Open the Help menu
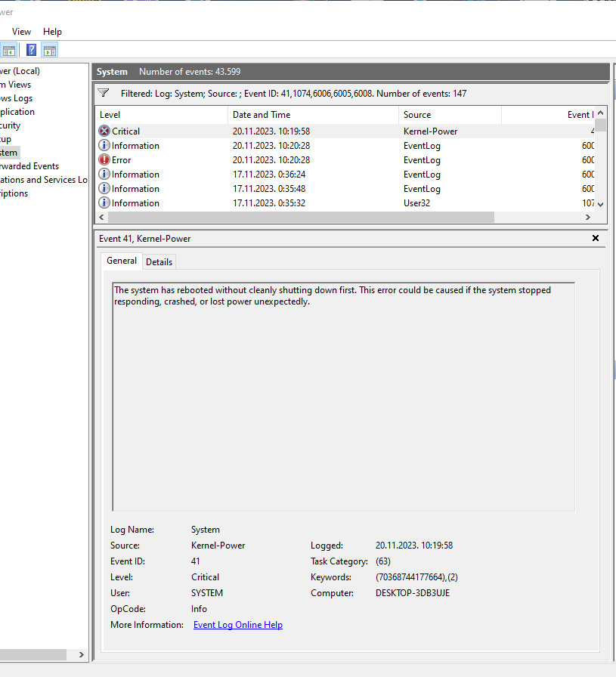Viewport: 616px width, 677px height. [x=52, y=32]
